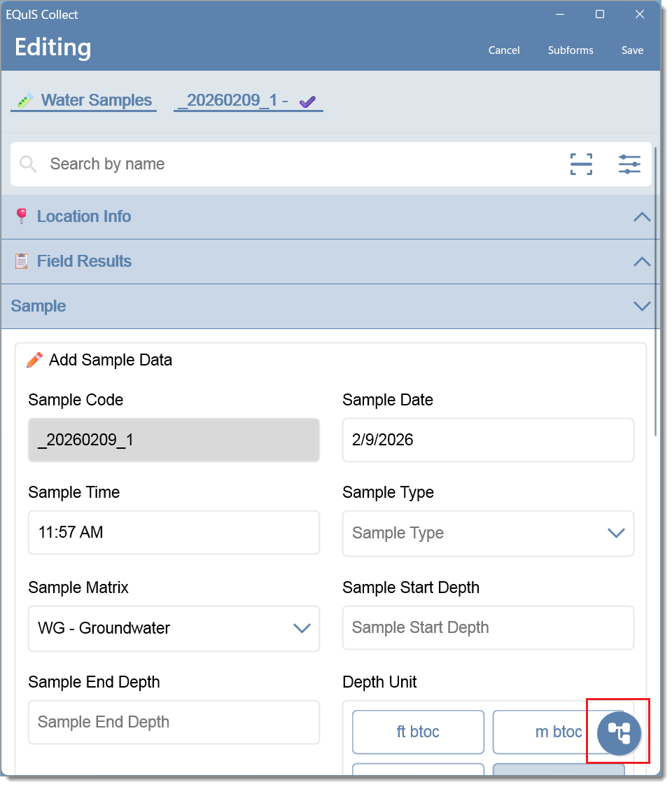Click the test tube Water Samples icon
This screenshot has height=787, width=672.
point(26,100)
